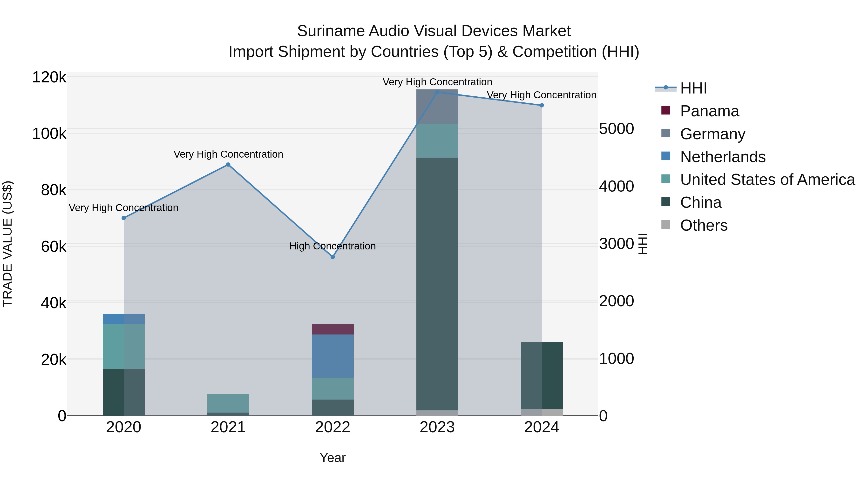The width and height of the screenshot is (868, 488).
Task: Select the 2022 HHI data point
Action: point(332,257)
